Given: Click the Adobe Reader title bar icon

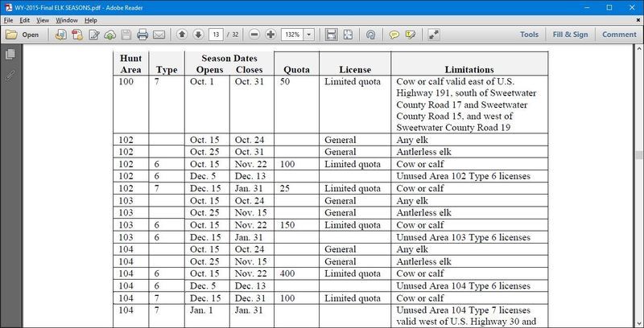Looking at the screenshot, I should [x=8, y=7].
